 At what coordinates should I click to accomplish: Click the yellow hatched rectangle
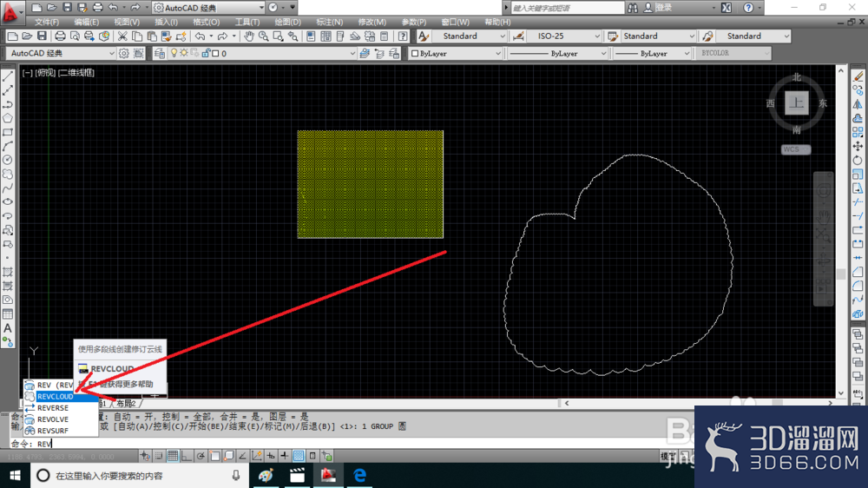click(371, 184)
